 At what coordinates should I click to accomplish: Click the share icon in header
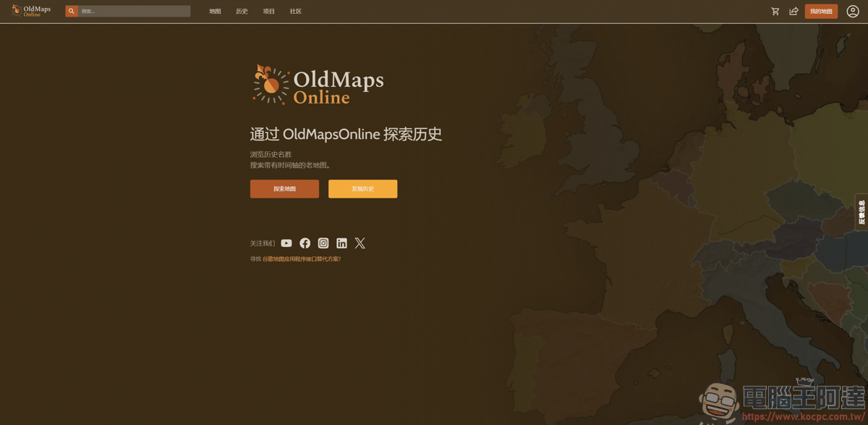793,12
